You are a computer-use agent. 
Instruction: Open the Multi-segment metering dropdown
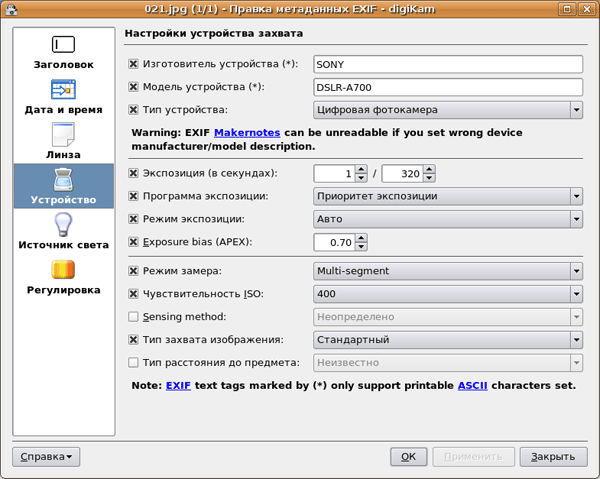click(x=448, y=271)
